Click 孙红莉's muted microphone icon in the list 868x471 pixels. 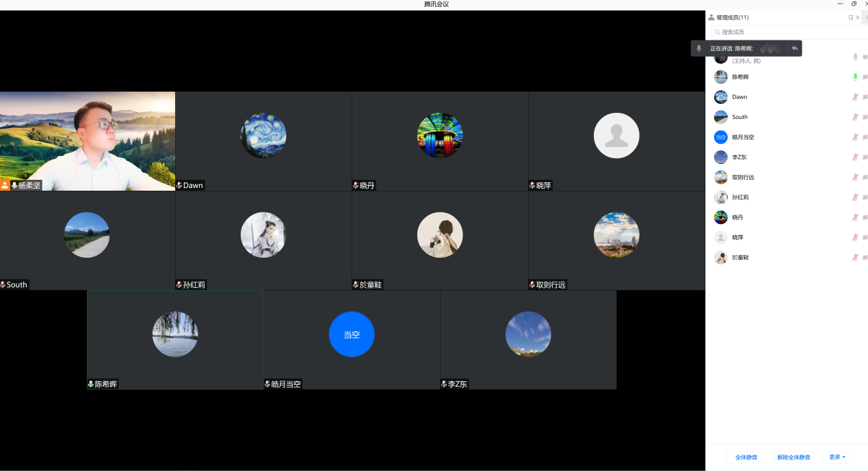coord(855,198)
